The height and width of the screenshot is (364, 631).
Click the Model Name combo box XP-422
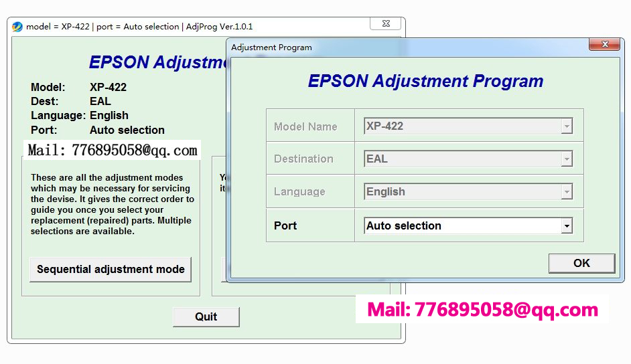click(x=468, y=126)
